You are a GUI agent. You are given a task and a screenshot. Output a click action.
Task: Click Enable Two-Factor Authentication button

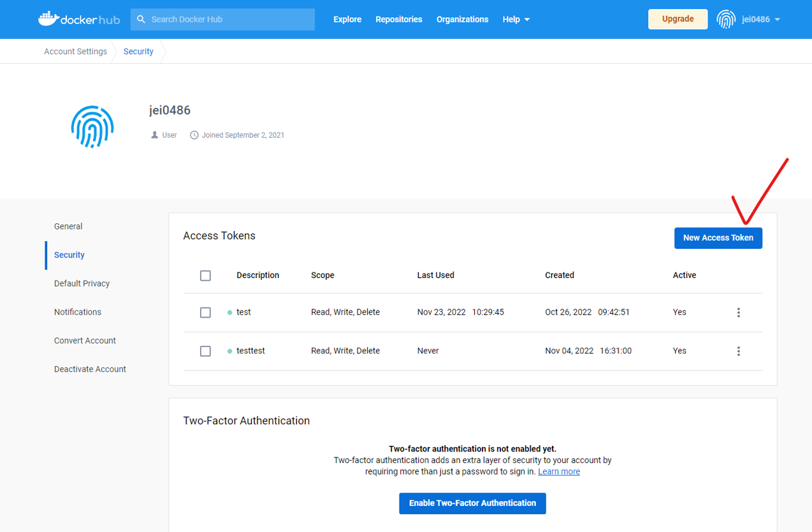[x=472, y=503]
